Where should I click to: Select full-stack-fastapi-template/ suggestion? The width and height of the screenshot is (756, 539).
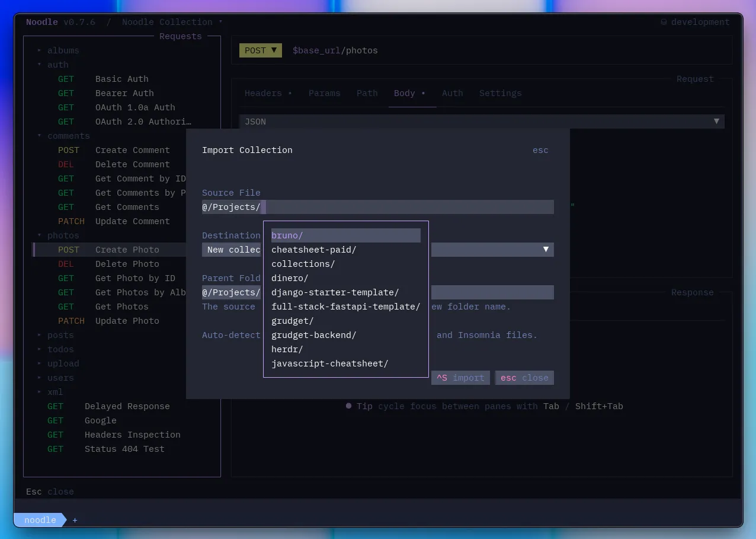coord(346,307)
